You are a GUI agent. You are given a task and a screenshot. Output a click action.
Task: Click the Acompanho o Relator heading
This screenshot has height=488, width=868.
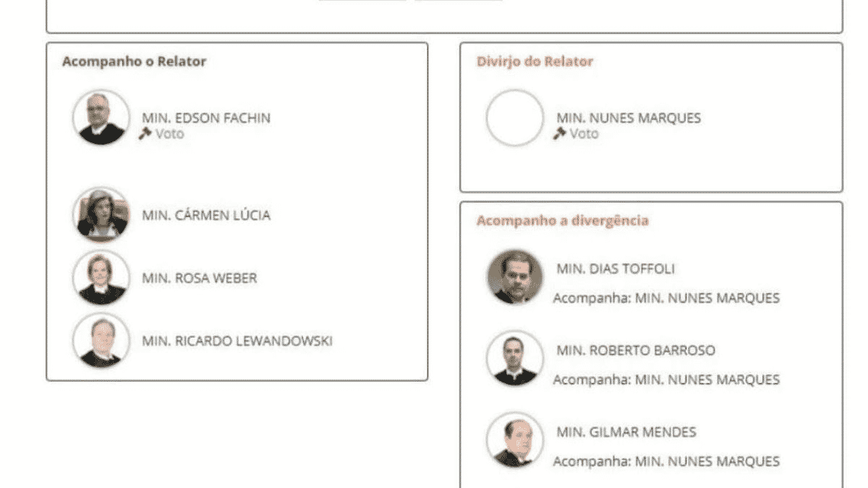pos(134,61)
